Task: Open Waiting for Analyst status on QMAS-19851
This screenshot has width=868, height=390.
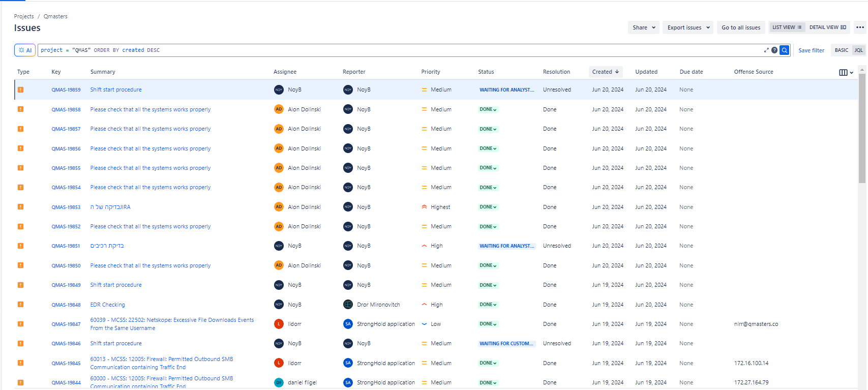Action: click(506, 246)
